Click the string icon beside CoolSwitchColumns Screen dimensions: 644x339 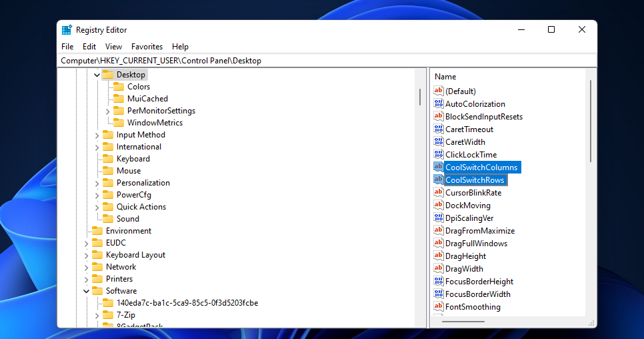(438, 167)
